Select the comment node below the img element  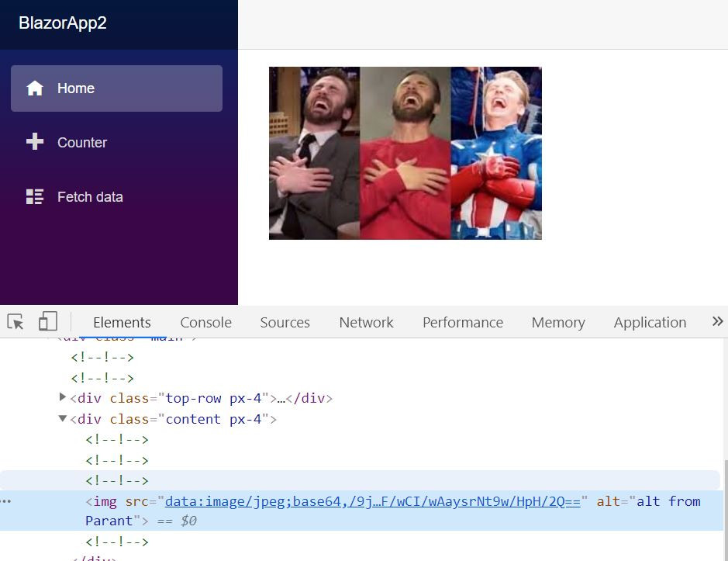point(117,542)
